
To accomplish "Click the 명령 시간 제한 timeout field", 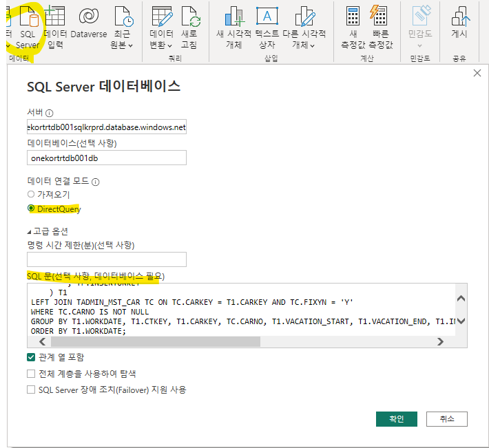I will click(107, 259).
